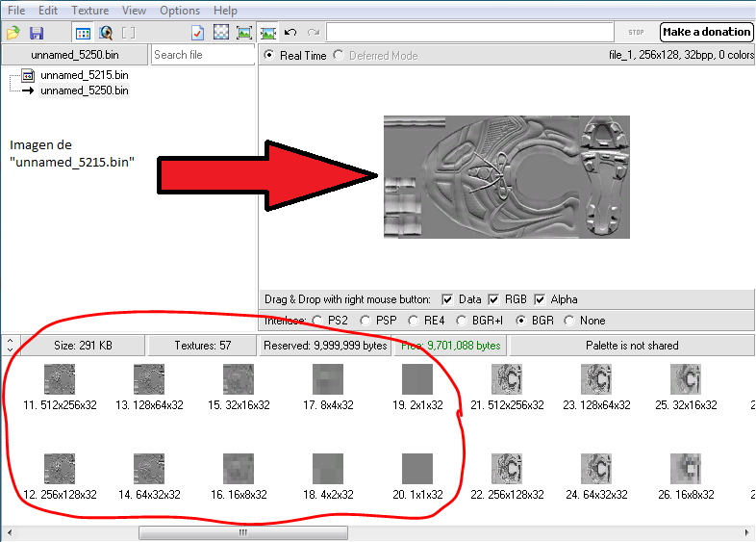Click the fit-image-to-frame icon
756x542 pixels.
(x=244, y=33)
